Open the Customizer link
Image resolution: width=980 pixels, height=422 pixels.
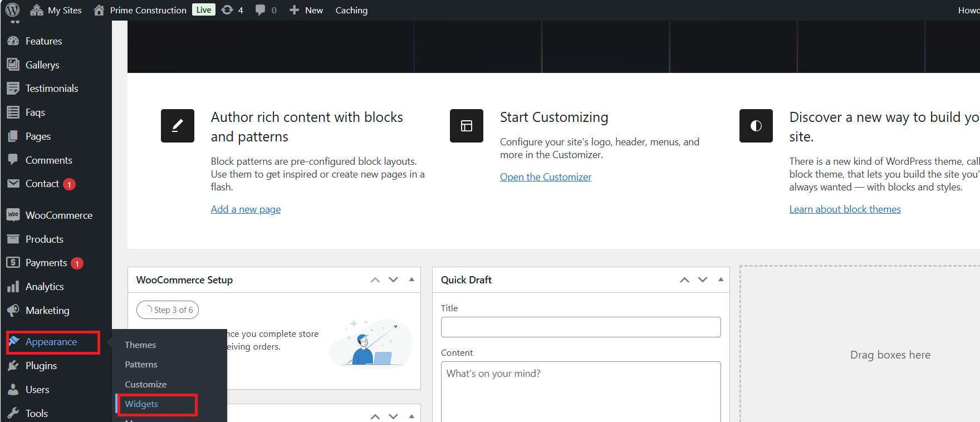click(545, 177)
